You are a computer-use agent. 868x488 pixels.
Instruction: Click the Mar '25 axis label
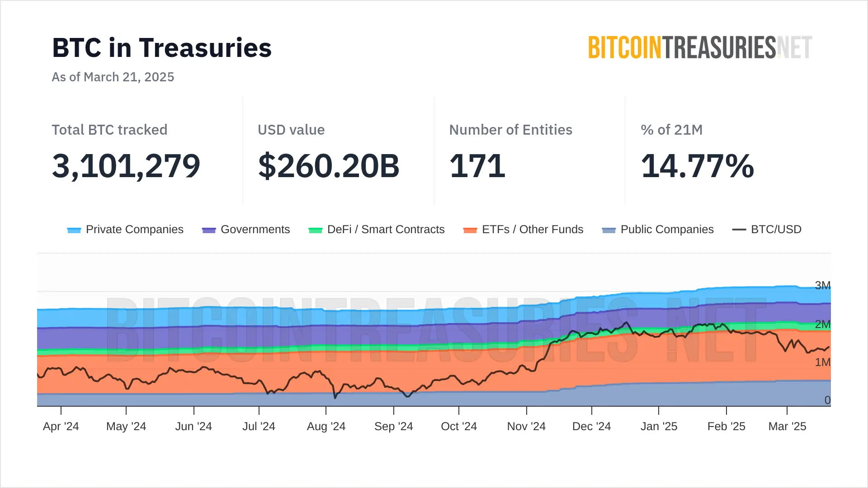pyautogui.click(x=787, y=426)
